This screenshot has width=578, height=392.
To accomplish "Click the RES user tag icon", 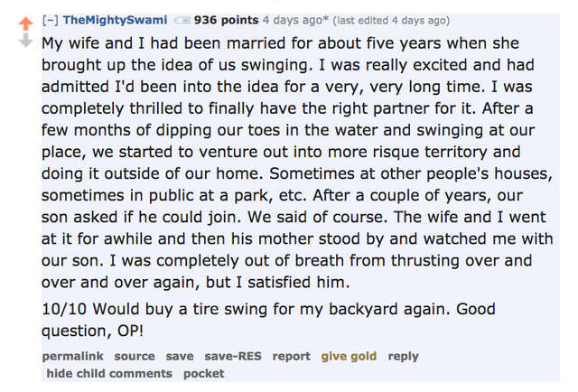I will (180, 21).
